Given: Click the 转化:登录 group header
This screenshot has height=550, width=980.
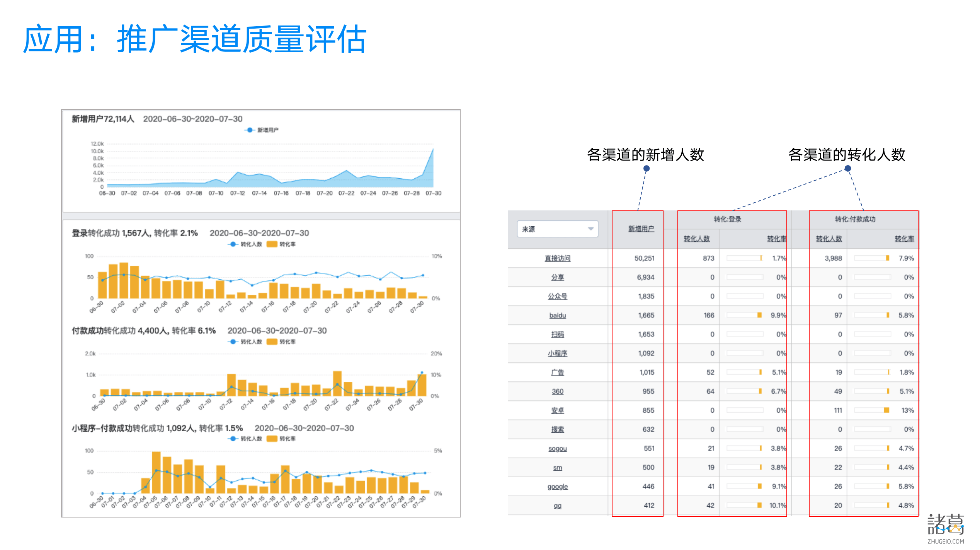Looking at the screenshot, I should (727, 219).
